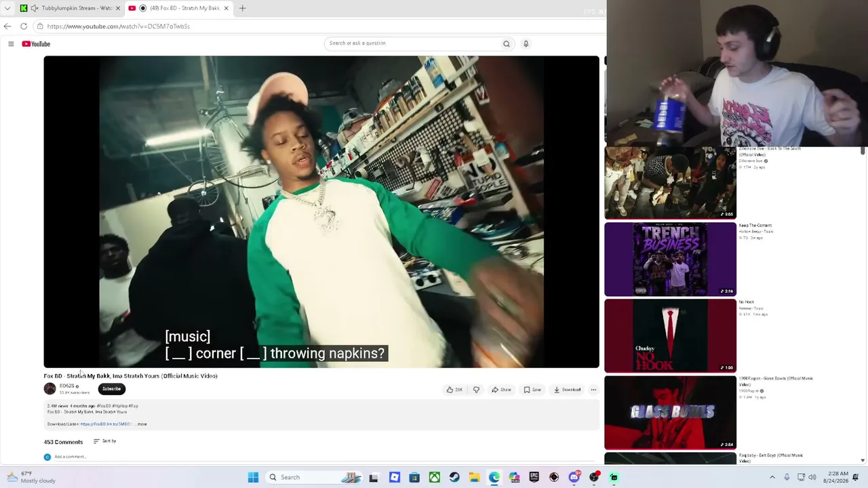
Task: Click the Windows taskbar Search box
Action: click(314, 477)
